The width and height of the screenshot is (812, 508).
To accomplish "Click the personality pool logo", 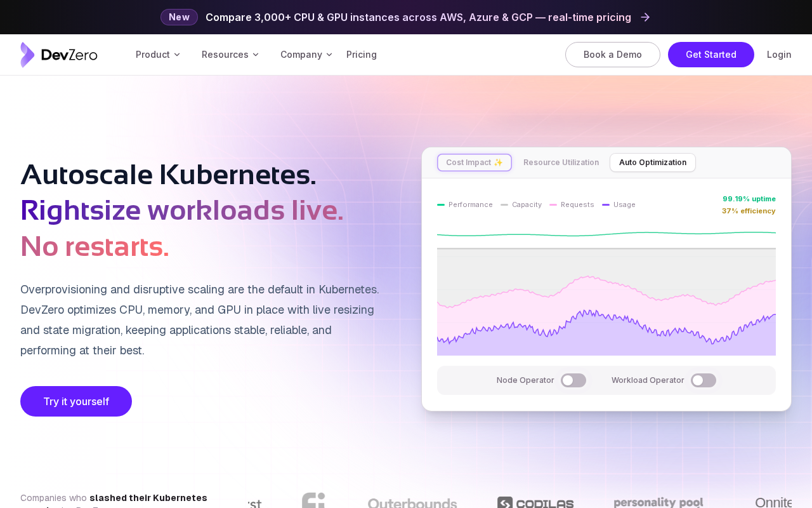I will click(x=658, y=502).
